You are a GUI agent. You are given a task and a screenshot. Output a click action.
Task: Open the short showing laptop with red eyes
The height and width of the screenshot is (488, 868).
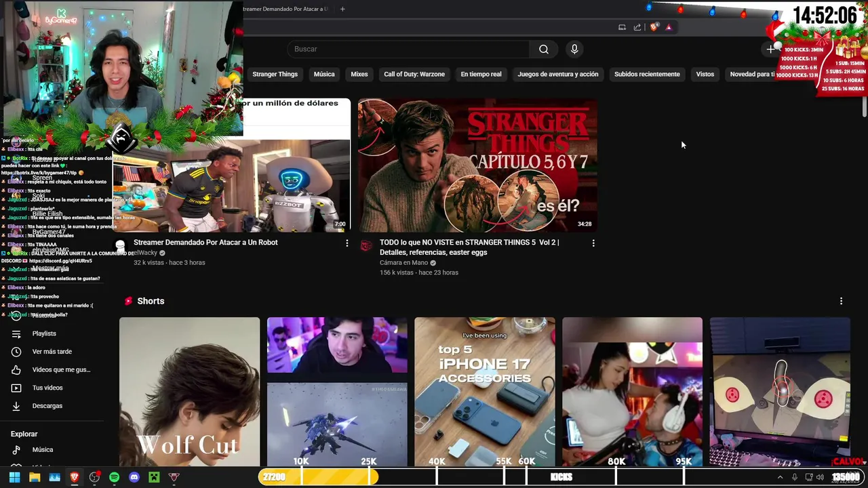pos(780,392)
